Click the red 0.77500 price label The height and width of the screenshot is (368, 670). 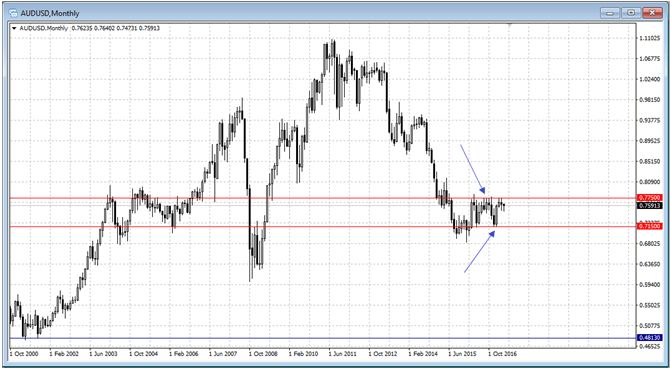pos(649,198)
